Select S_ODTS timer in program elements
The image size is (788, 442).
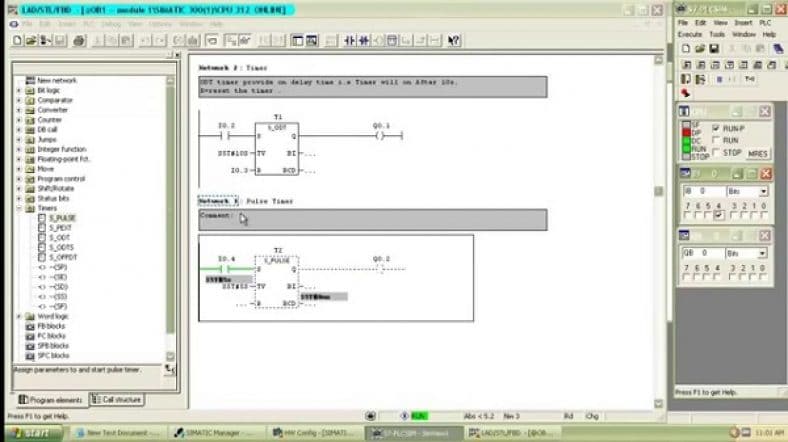[x=61, y=247]
